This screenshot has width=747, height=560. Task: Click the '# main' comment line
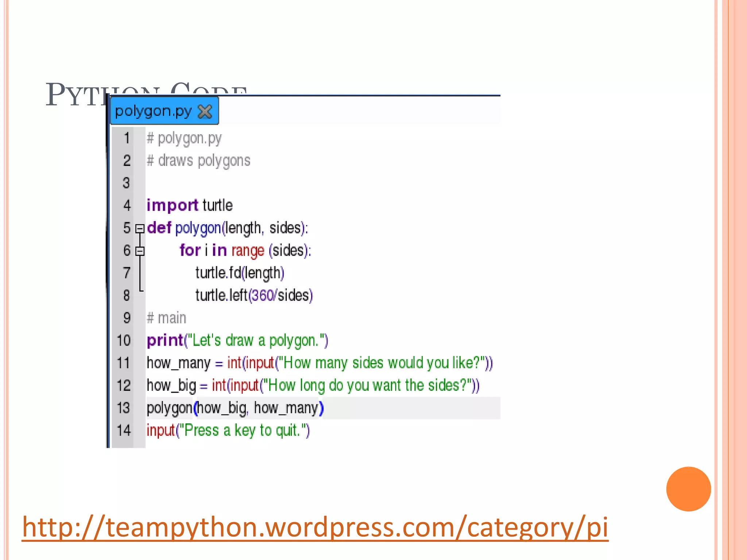coord(166,318)
